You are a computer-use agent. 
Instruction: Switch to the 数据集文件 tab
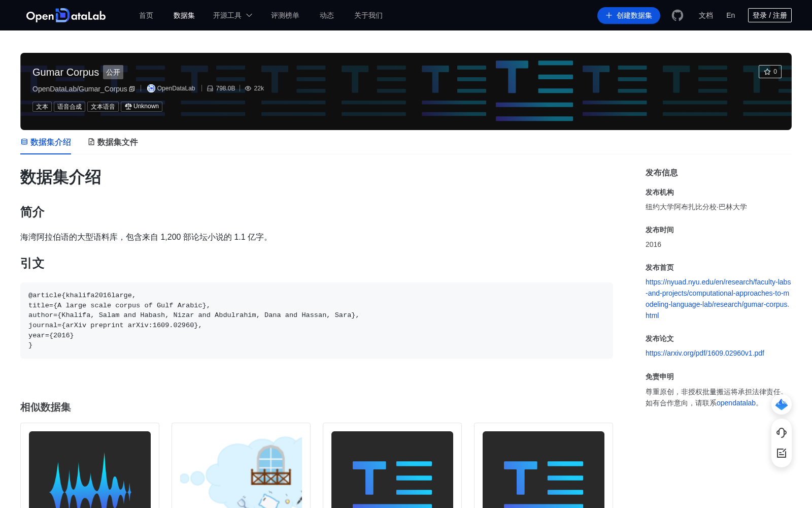[113, 142]
